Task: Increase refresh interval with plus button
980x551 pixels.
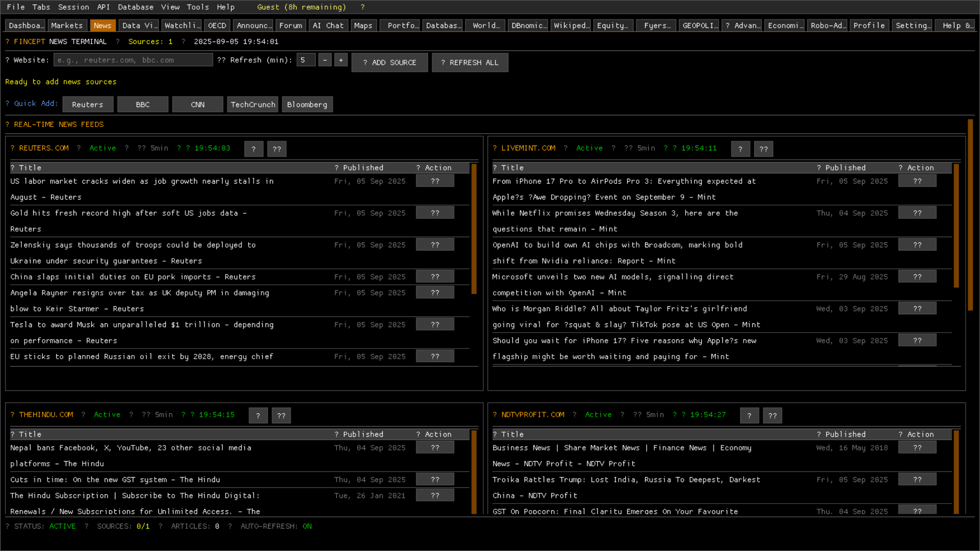Action: (x=341, y=60)
